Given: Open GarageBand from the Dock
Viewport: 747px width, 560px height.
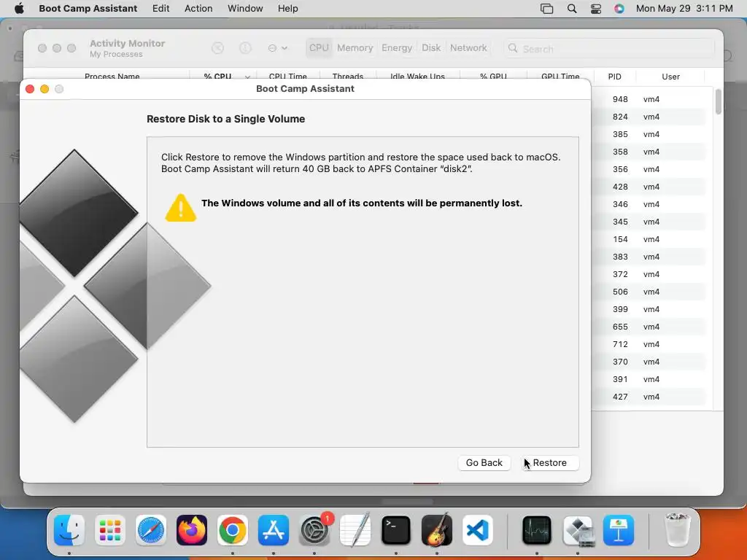Looking at the screenshot, I should point(437,530).
